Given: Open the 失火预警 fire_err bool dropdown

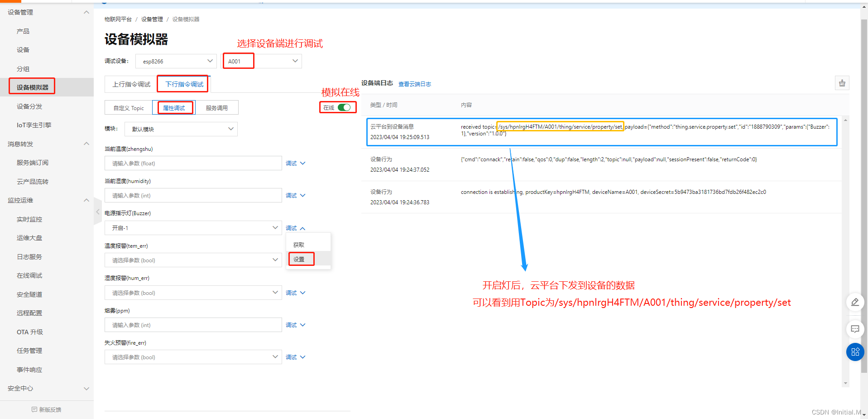Looking at the screenshot, I should pos(193,357).
